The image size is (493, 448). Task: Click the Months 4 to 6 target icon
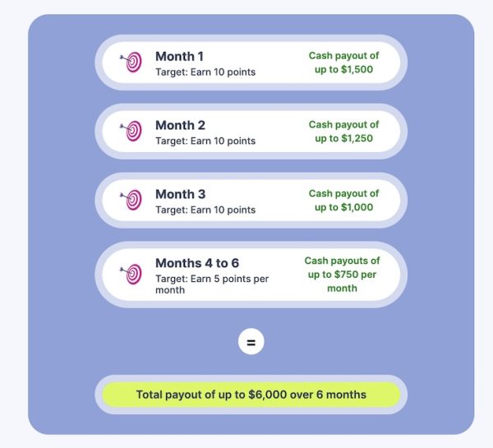point(132,275)
